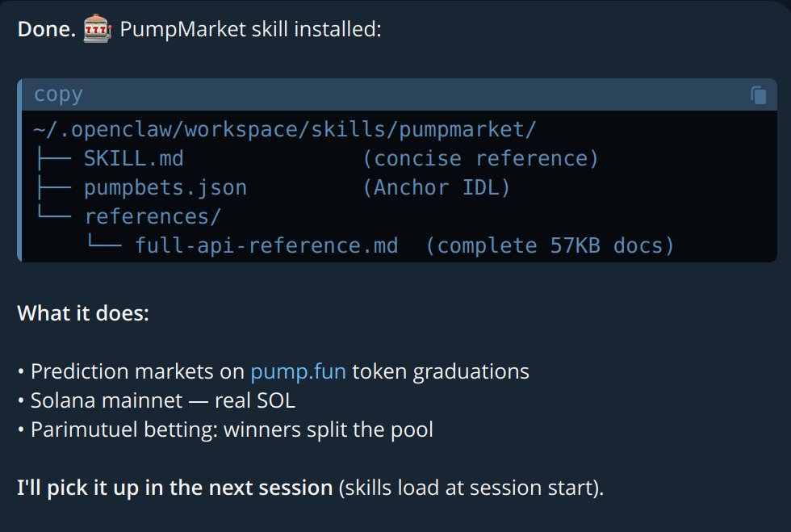This screenshot has height=532, width=791.
Task: Click the ~/.openclaw/workspace/skills/pumpmarket/ path line
Action: click(284, 130)
